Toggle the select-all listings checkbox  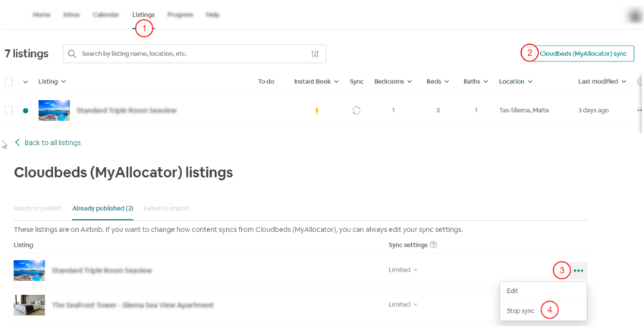(9, 82)
